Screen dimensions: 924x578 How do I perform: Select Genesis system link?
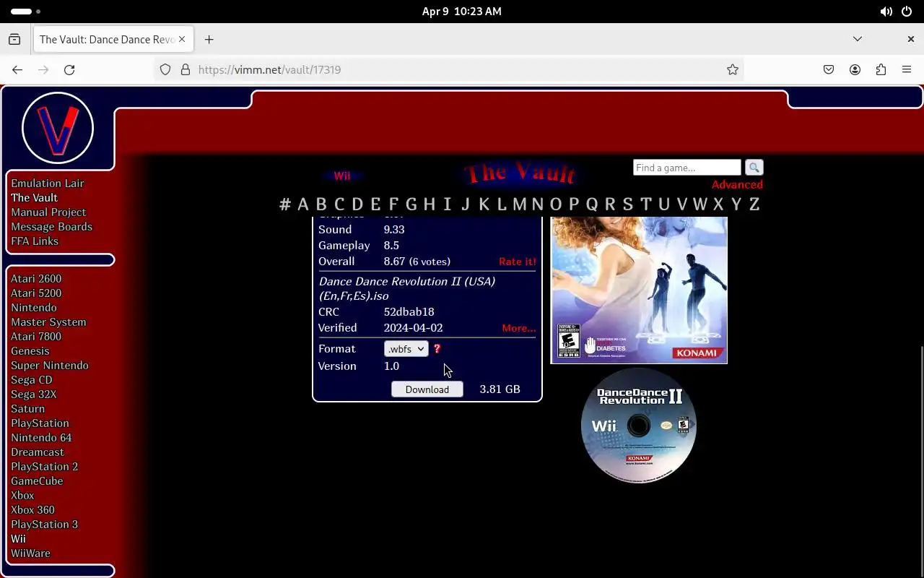coord(30,350)
